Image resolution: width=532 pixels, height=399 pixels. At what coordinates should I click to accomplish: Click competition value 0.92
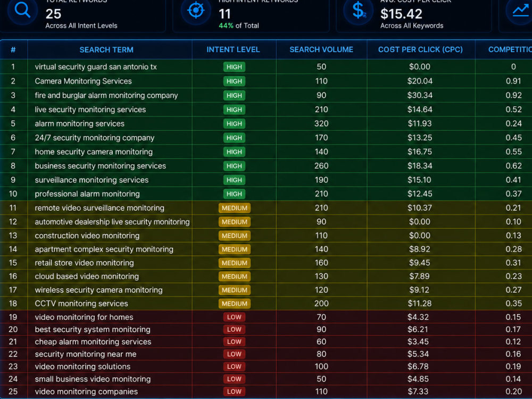pyautogui.click(x=513, y=95)
